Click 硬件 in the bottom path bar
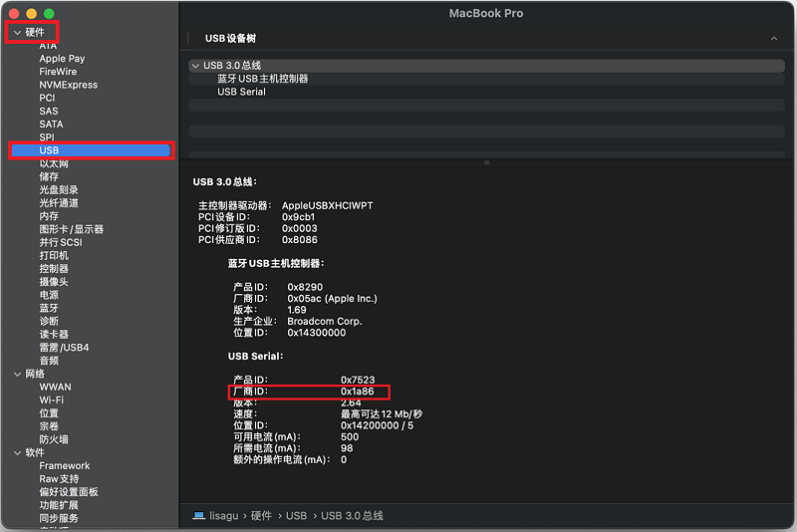The width and height of the screenshot is (797, 532). [261, 516]
